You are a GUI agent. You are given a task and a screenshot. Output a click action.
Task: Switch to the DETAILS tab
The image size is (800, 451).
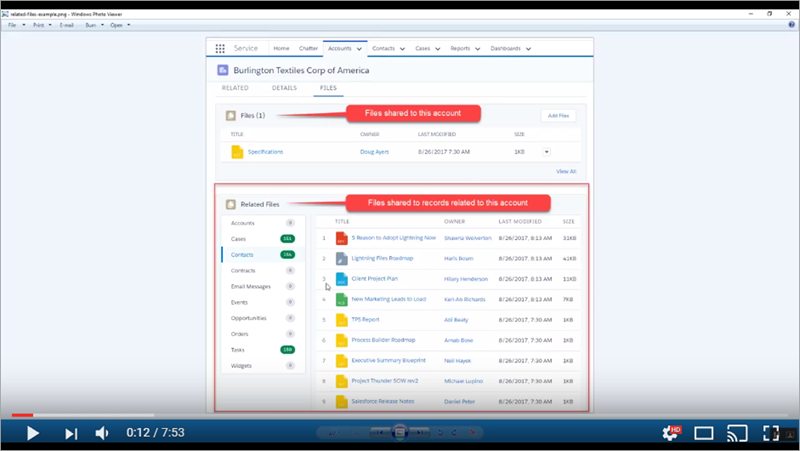point(284,88)
